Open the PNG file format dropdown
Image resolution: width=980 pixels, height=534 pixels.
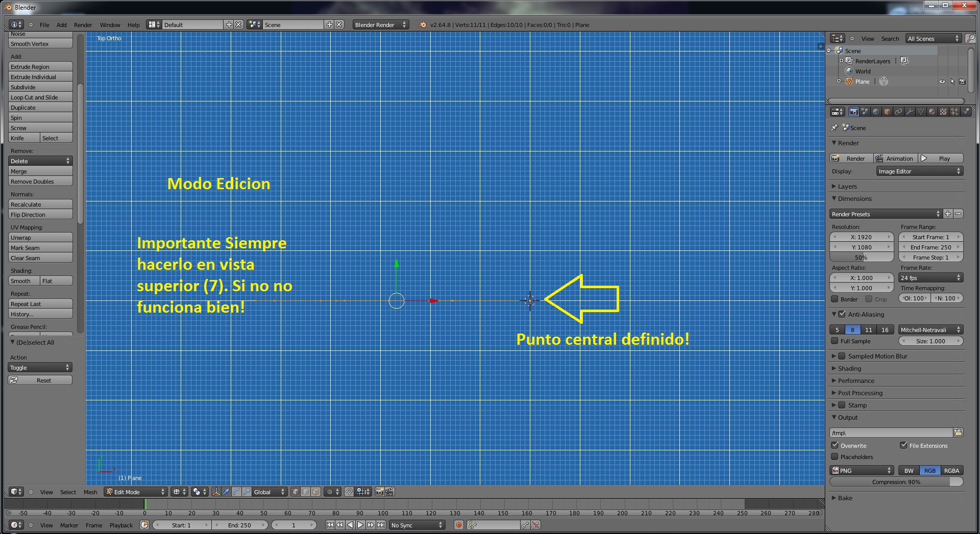click(x=862, y=470)
